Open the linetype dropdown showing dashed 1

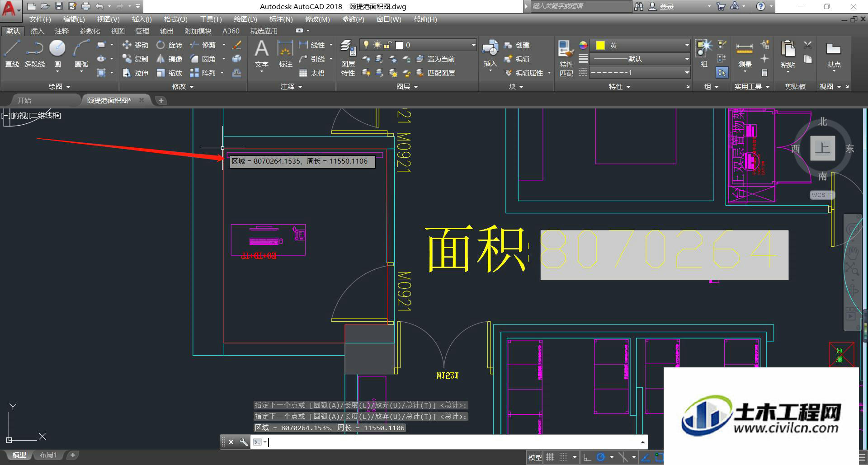tap(641, 73)
